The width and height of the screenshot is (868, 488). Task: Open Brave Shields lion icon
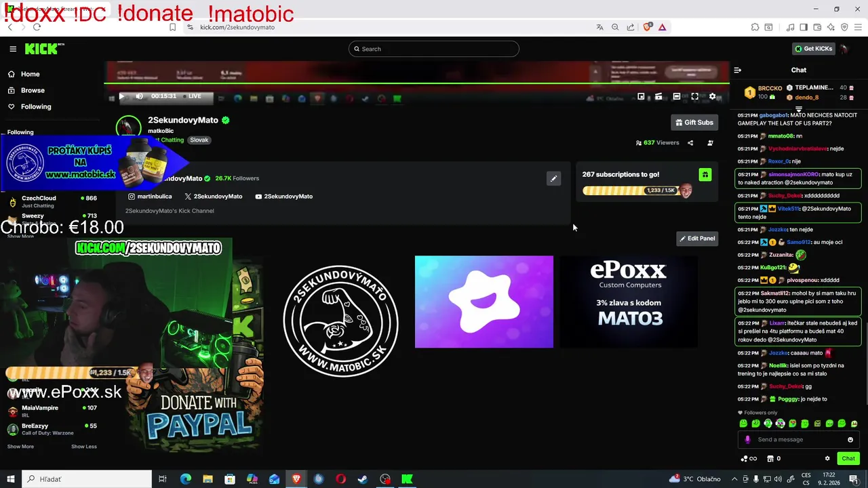(x=647, y=27)
